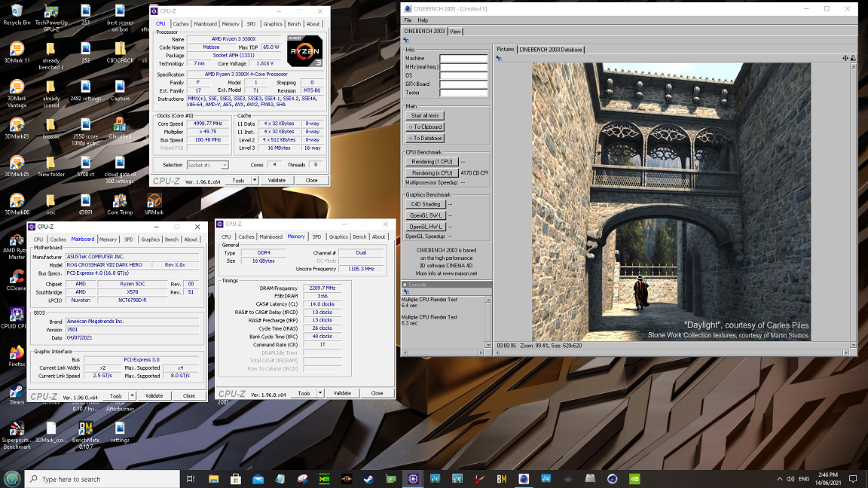Open the notification center icon

pyautogui.click(x=853, y=479)
